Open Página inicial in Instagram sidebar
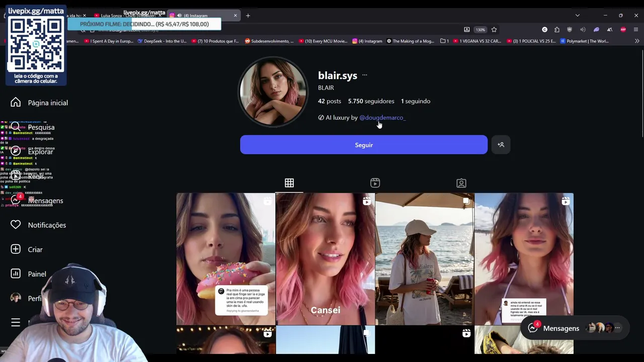The height and width of the screenshot is (362, 644). coord(39,103)
